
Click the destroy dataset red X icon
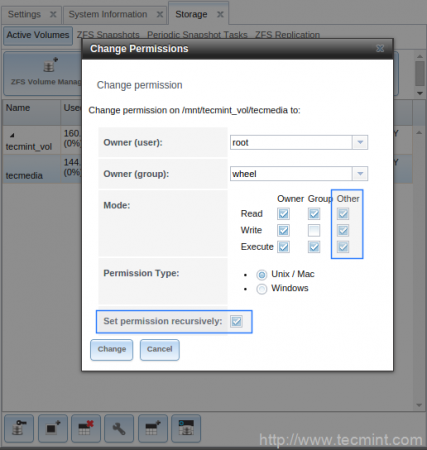coord(86,428)
